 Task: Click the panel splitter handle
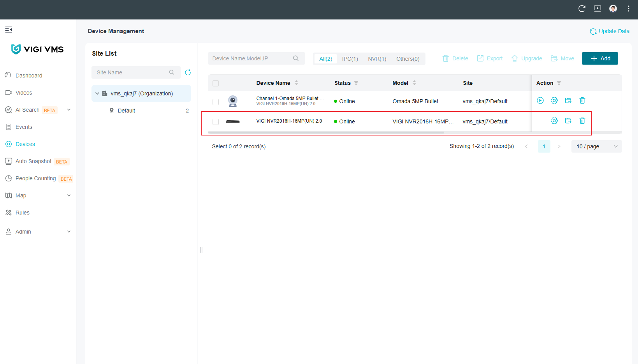click(x=201, y=250)
